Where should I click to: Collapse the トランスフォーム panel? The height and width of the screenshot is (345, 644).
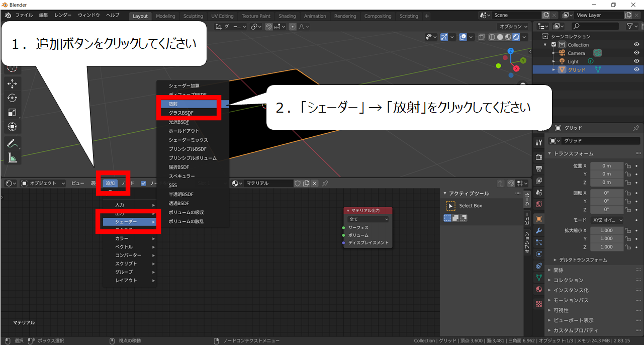pos(574,153)
